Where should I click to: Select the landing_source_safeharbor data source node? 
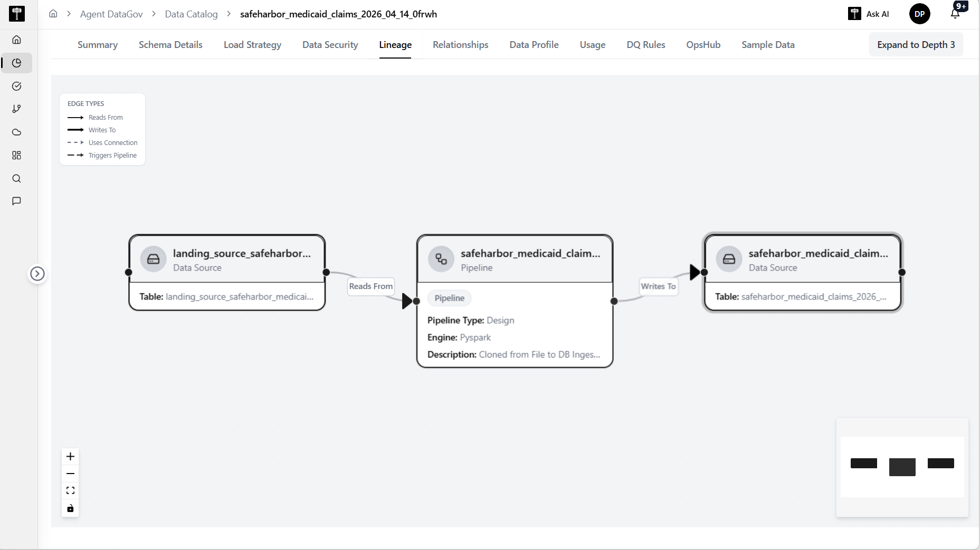pyautogui.click(x=227, y=272)
